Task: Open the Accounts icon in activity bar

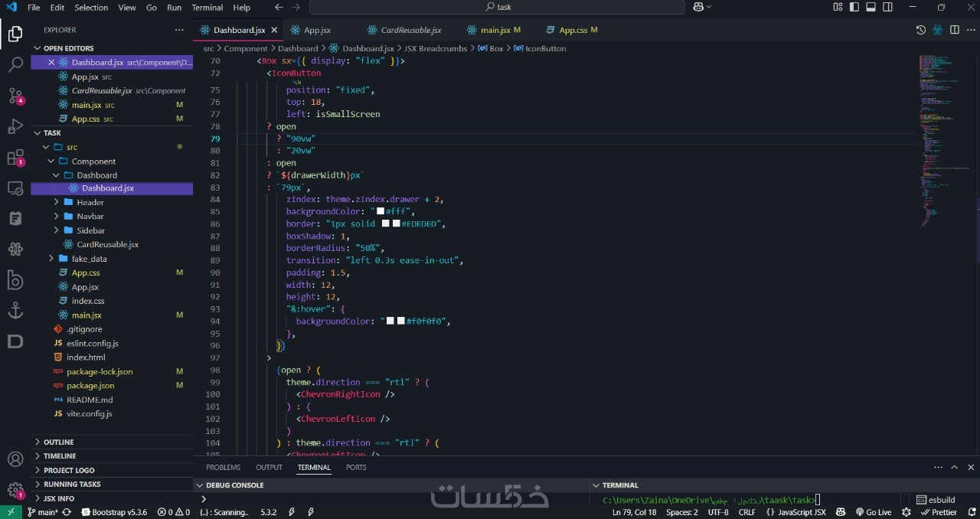Action: (15, 459)
